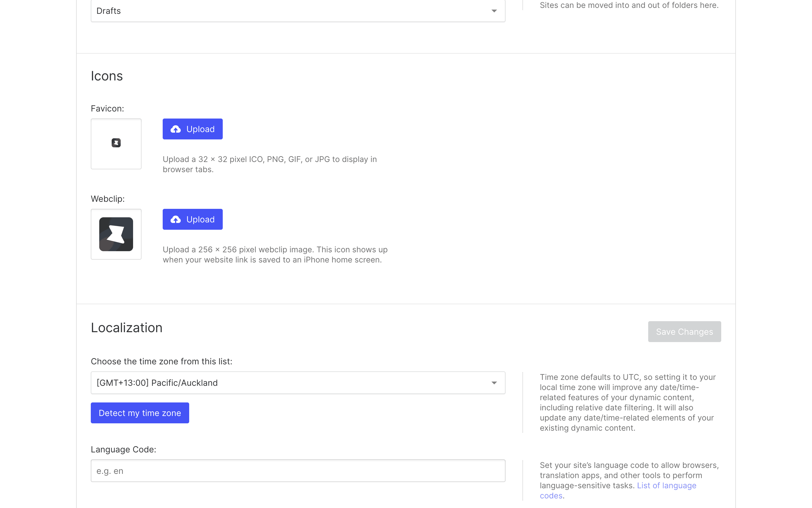Click the Favicon: label
This screenshot has height=508, width=812.
[x=107, y=109]
